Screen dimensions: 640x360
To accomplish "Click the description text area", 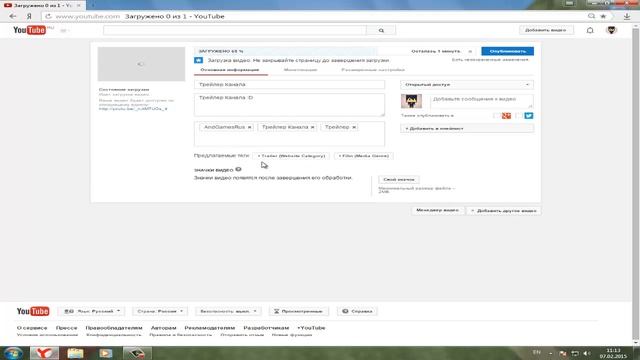I will pyautogui.click(x=289, y=105).
